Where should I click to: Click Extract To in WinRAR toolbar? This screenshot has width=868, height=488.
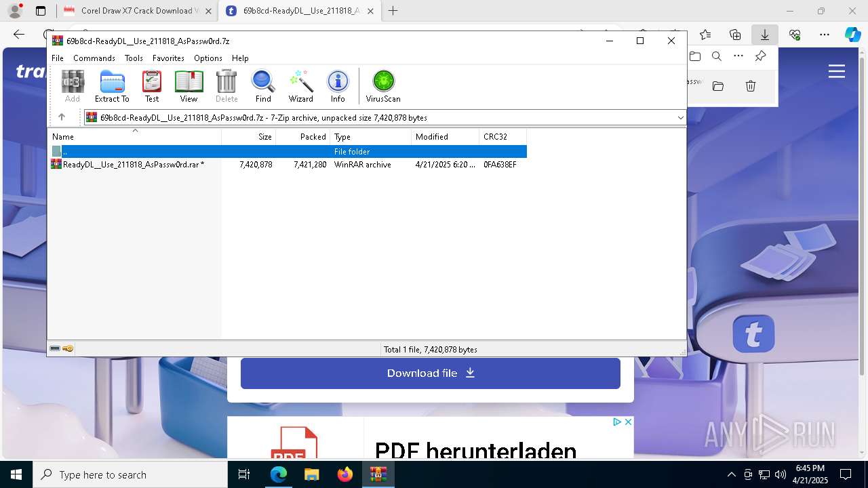112,86
